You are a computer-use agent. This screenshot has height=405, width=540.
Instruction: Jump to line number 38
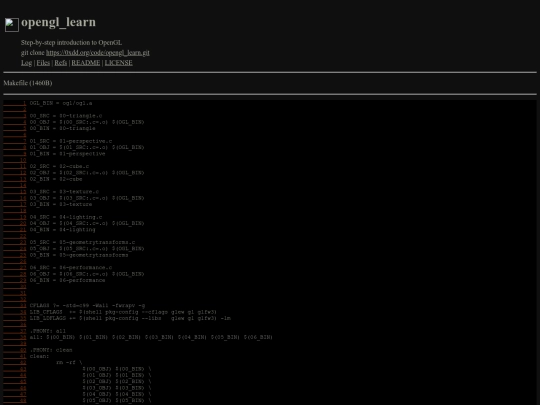(x=15, y=337)
